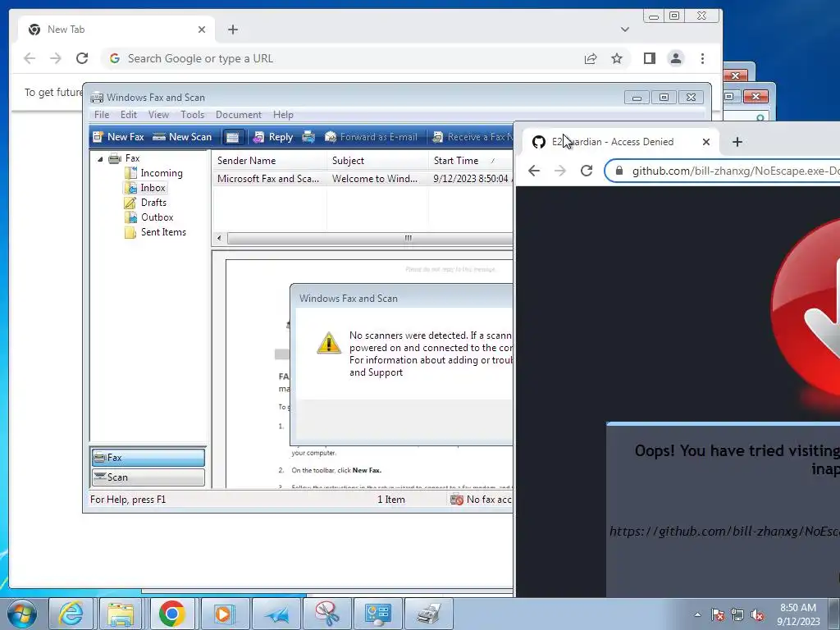Screen dimensions: 840x630
Task: Open the Chrome three-dot menu
Action: coord(702,58)
